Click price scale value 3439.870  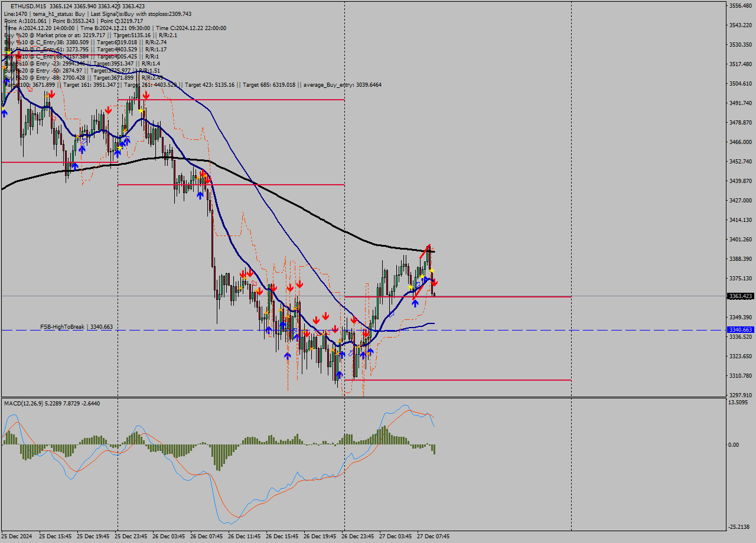coord(740,181)
